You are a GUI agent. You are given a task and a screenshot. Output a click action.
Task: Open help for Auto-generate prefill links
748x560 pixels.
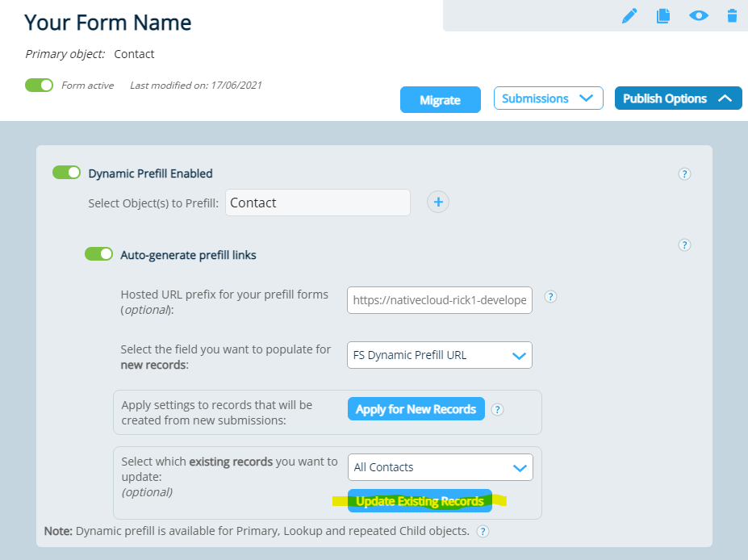pyautogui.click(x=684, y=245)
